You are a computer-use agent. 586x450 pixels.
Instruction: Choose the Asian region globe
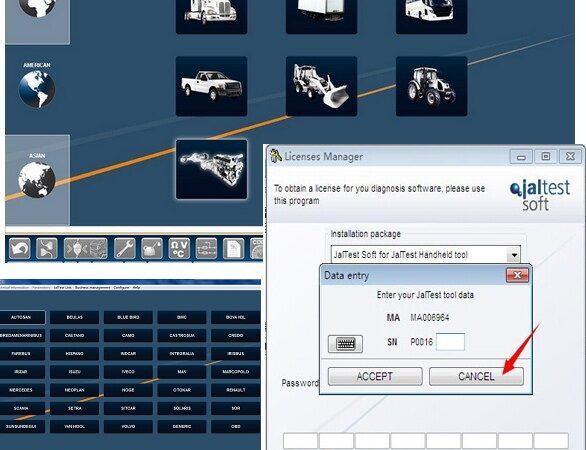click(37, 180)
